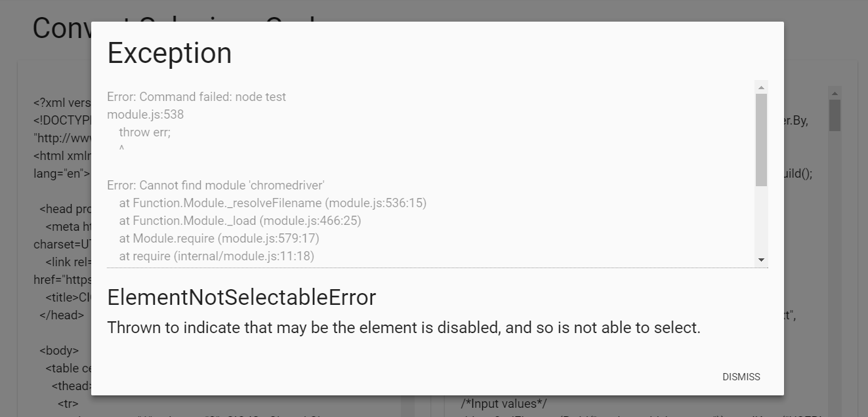Screen dimensions: 868x417
Task: Click the scroll-up arrow in the error log
Action: coord(760,86)
